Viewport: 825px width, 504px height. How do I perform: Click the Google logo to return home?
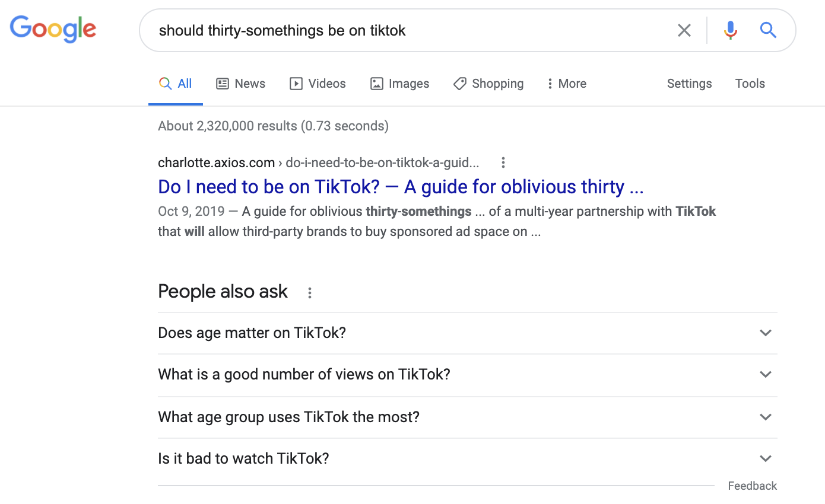pyautogui.click(x=53, y=29)
